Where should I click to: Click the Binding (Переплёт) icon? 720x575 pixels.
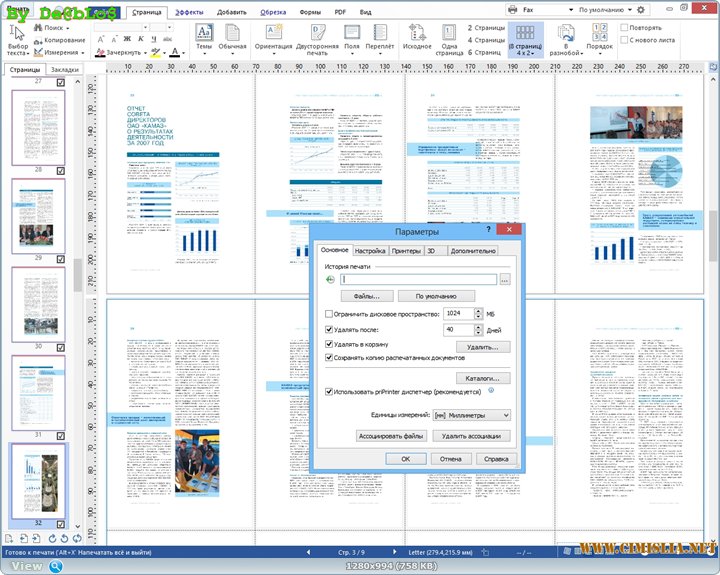[379, 36]
